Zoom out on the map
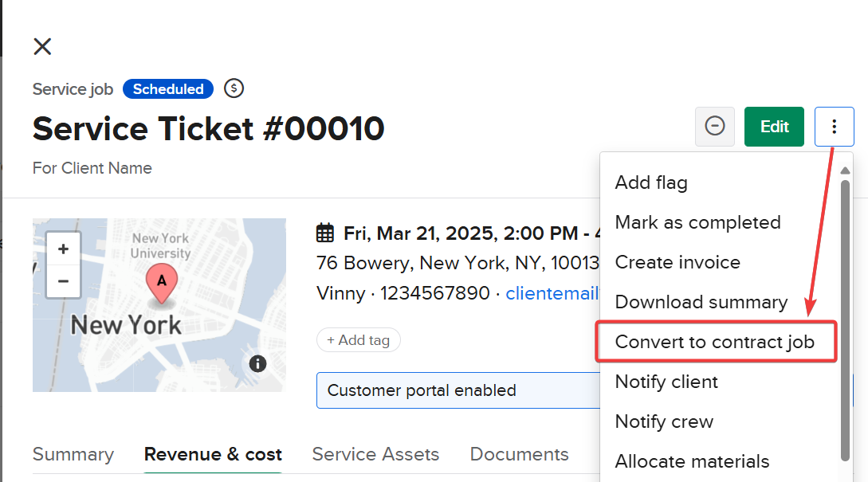The width and height of the screenshot is (868, 482). 64,280
